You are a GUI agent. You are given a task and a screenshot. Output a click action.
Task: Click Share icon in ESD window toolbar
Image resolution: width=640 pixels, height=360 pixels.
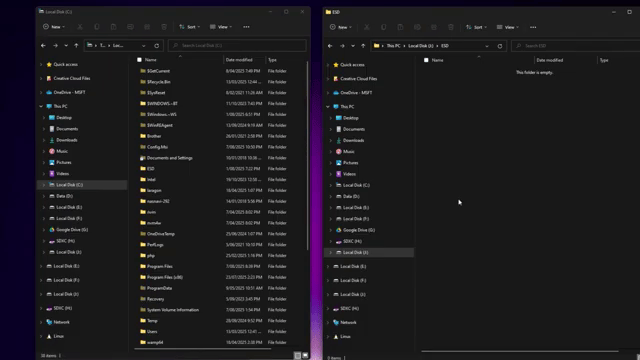tap(434, 27)
